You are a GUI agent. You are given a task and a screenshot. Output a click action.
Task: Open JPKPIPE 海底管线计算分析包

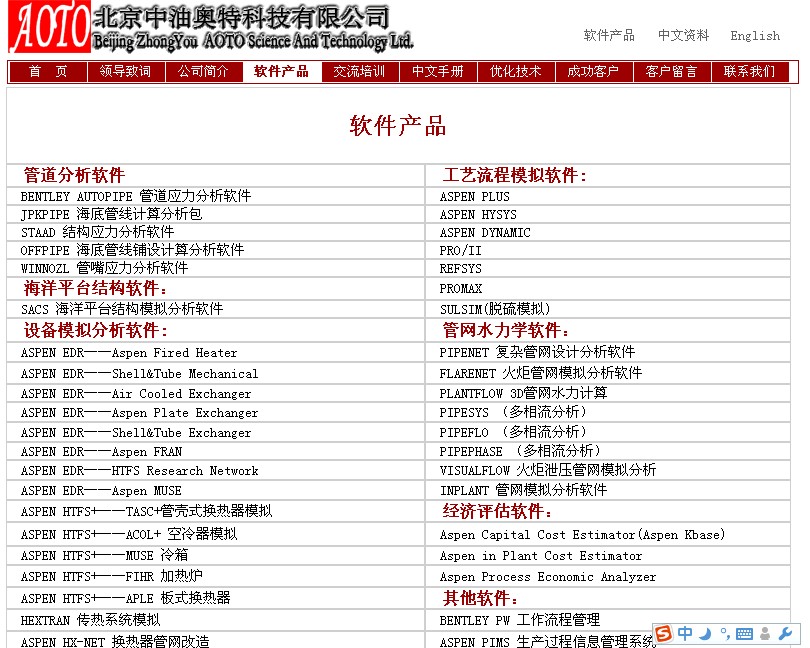click(x=111, y=214)
